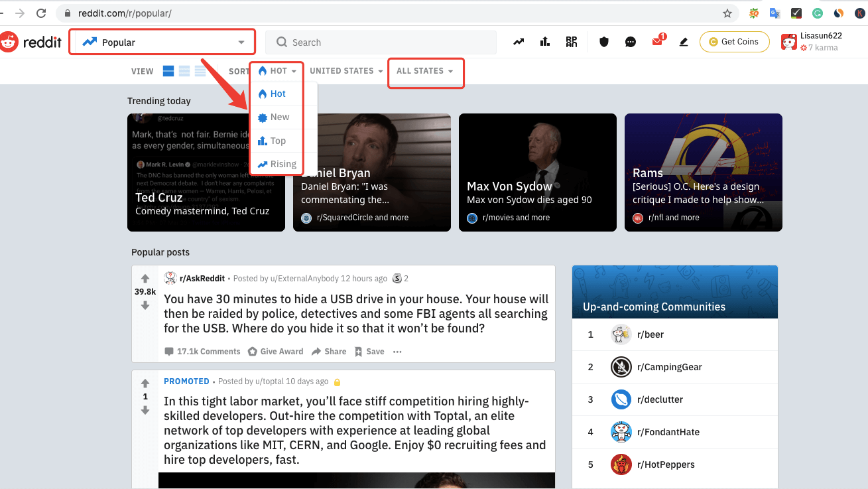Open the Toptal promoted post text

355,431
